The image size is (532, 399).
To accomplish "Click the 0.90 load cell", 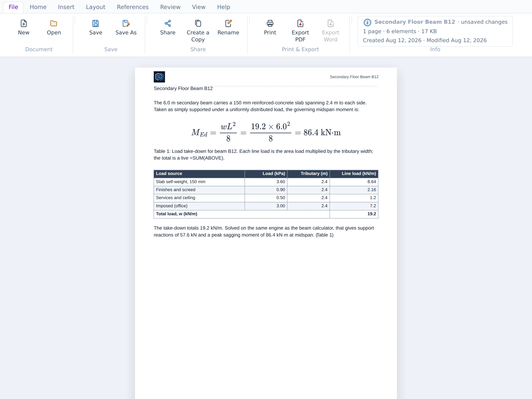I will (x=266, y=190).
